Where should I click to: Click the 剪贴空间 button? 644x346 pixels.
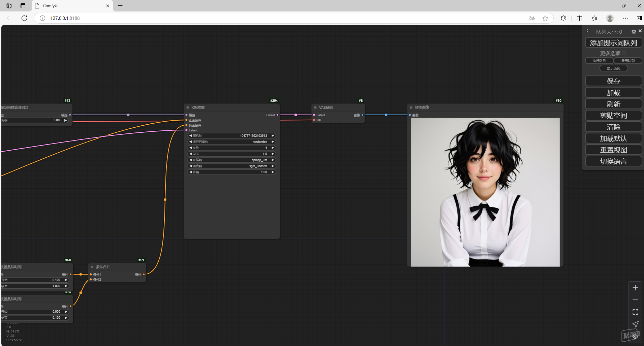[x=613, y=115]
